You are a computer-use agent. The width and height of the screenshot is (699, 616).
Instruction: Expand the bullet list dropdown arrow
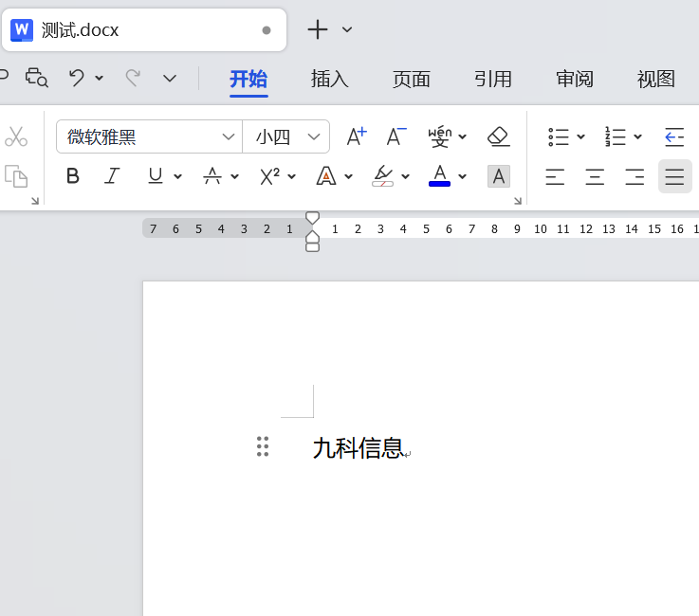[x=581, y=136]
